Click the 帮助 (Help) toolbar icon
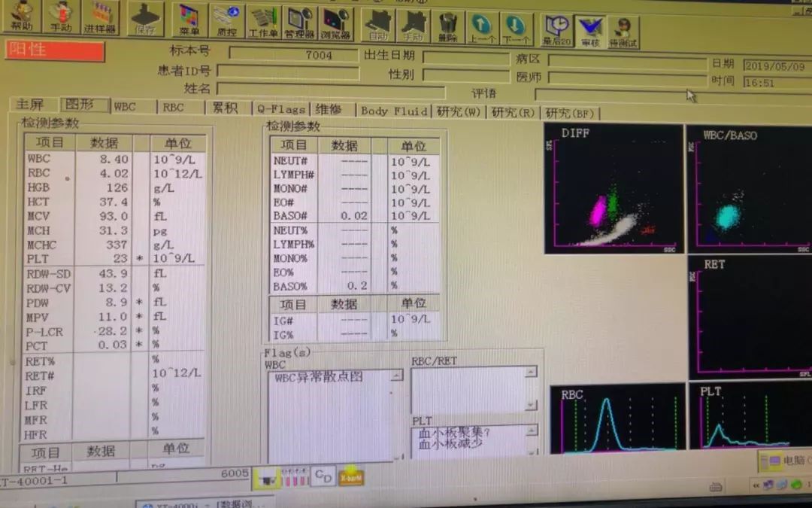 pyautogui.click(x=22, y=17)
